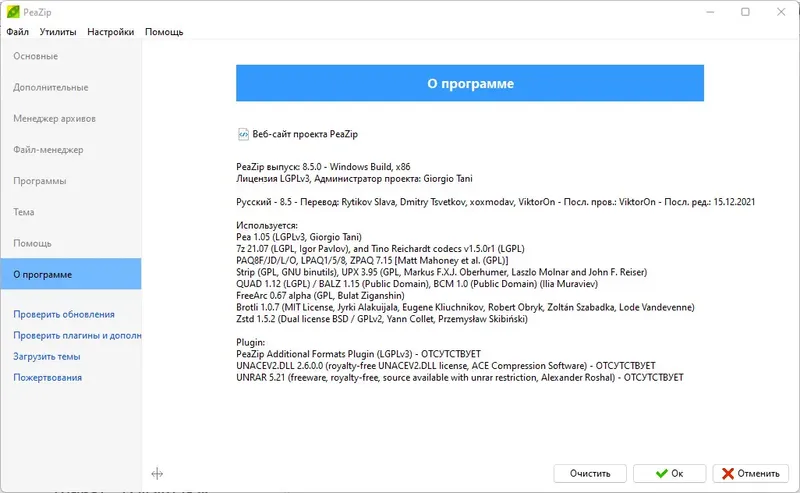800x493 pixels.
Task: Select the Основные settings tab
Action: point(71,56)
